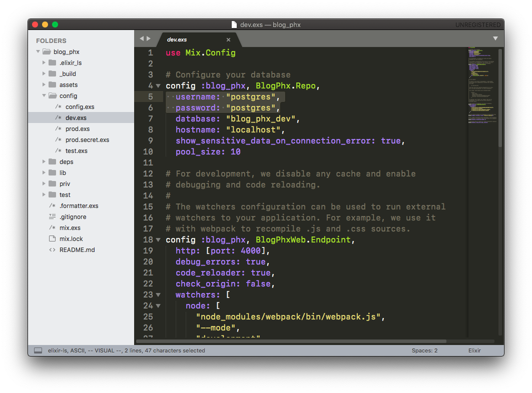The width and height of the screenshot is (532, 393).
Task: Fold code block at line 4
Action: click(158, 86)
